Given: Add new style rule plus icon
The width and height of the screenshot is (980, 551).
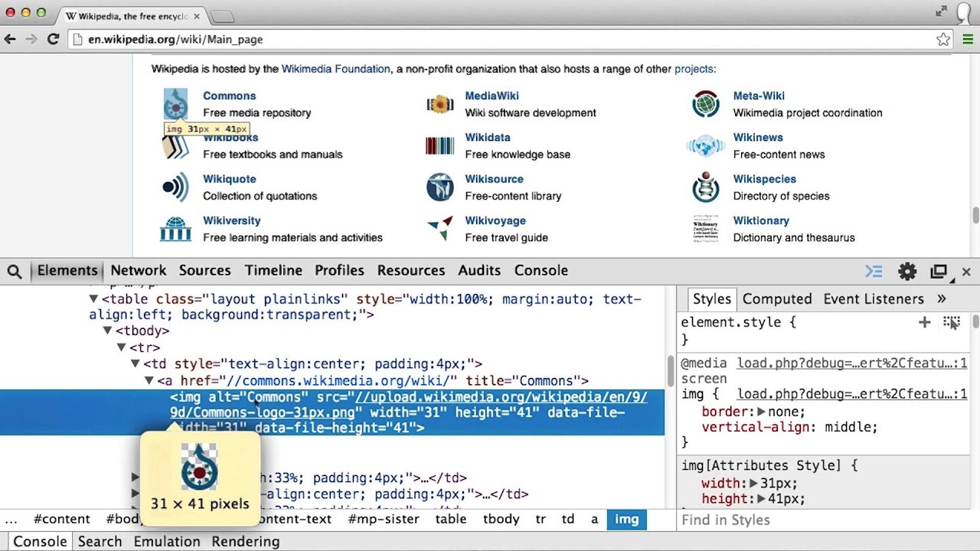Looking at the screenshot, I should coord(924,322).
